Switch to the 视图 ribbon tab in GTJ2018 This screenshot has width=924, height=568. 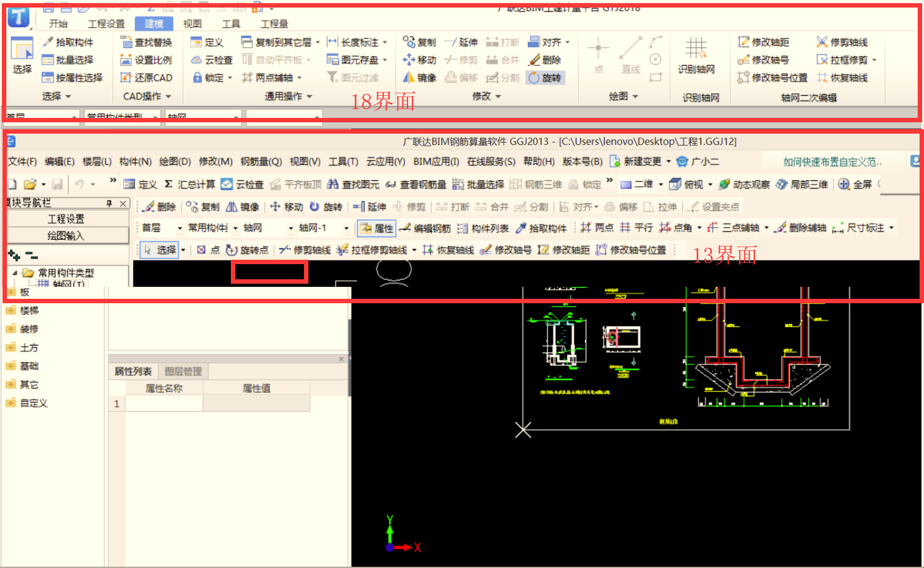coord(192,24)
